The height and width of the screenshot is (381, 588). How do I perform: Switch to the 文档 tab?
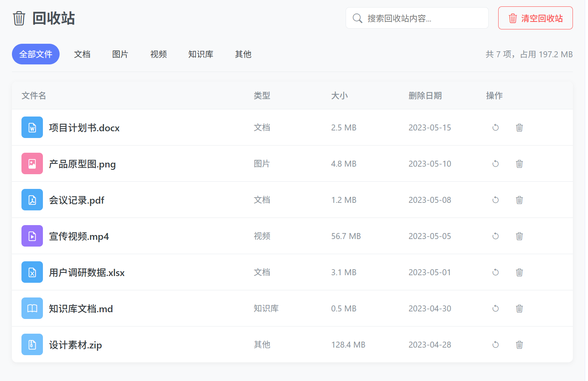pos(82,54)
